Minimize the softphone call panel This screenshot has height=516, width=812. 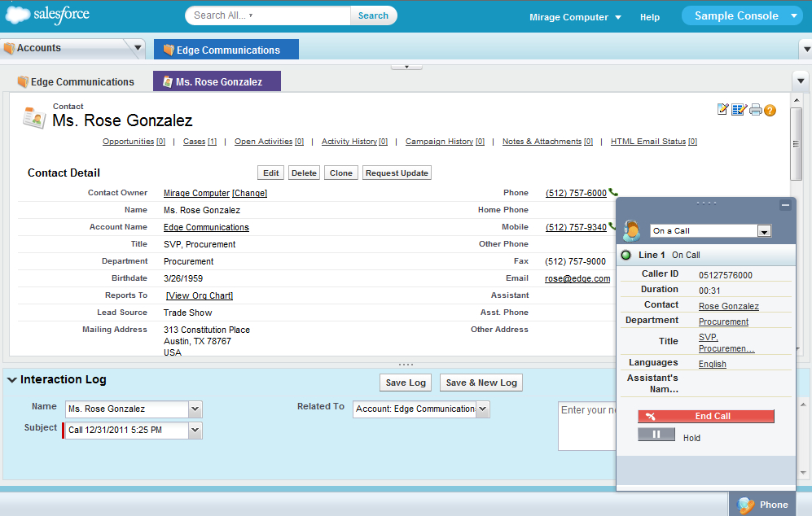pyautogui.click(x=785, y=205)
